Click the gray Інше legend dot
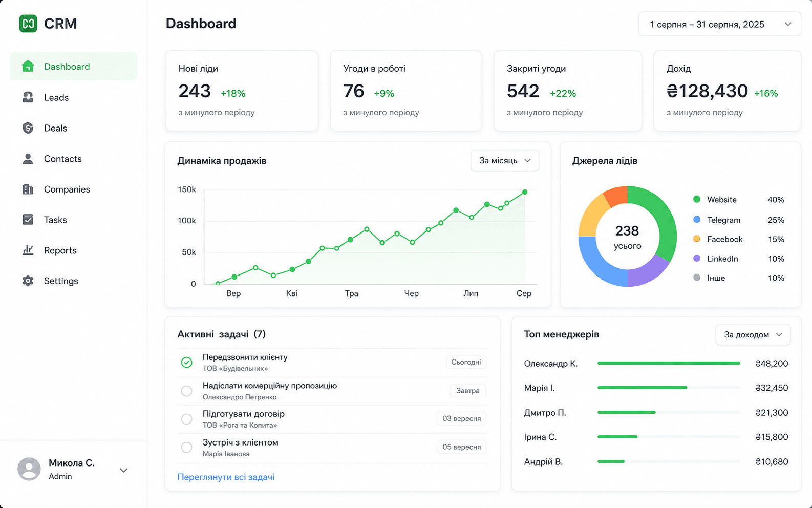The width and height of the screenshot is (812, 508). click(697, 278)
